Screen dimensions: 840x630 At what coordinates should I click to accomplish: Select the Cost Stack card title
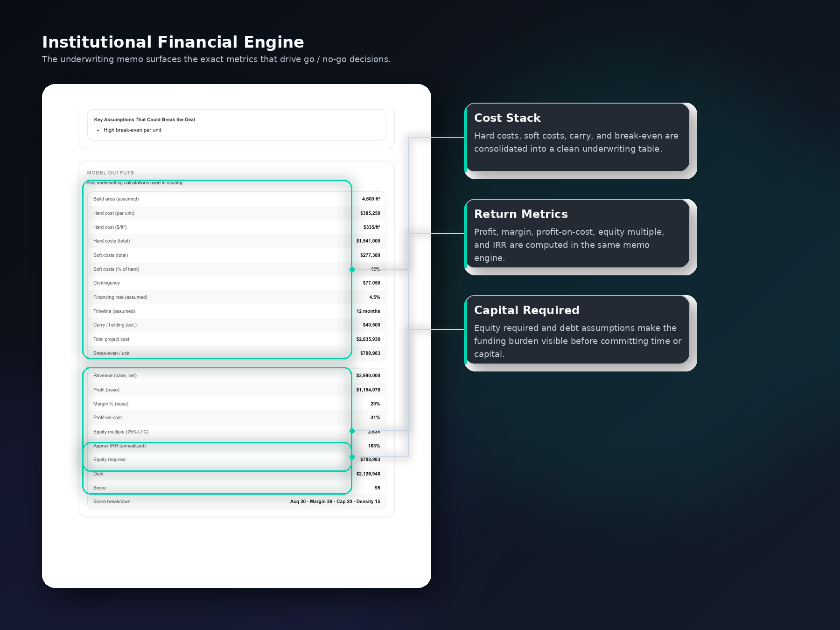click(507, 118)
